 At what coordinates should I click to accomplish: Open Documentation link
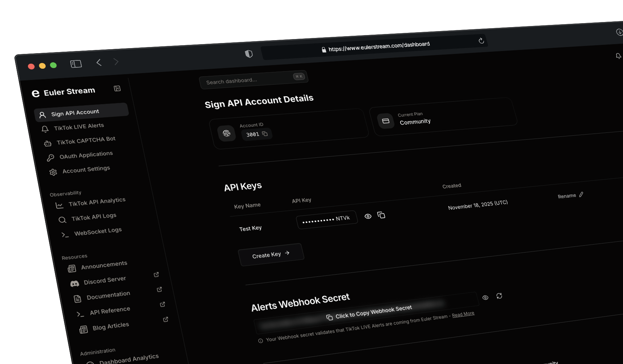coord(108,296)
